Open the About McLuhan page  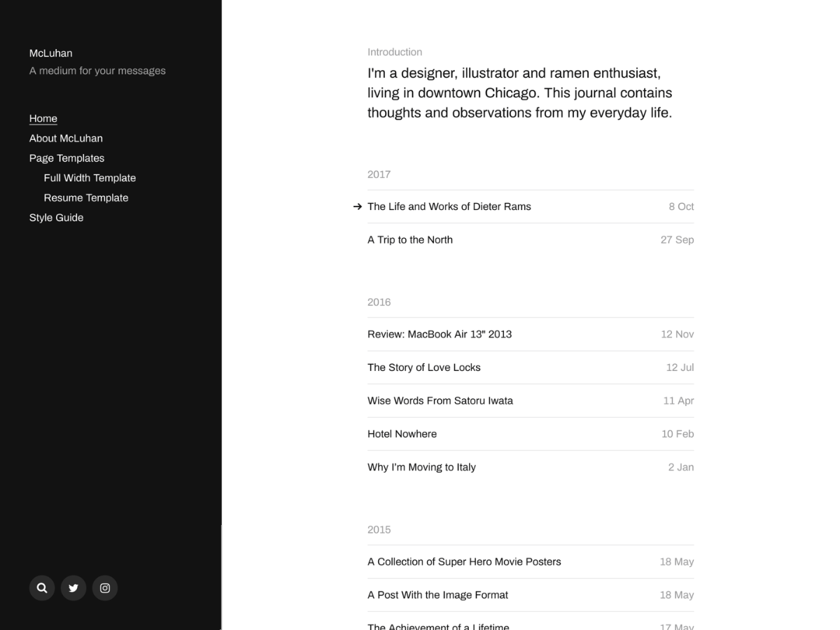pyautogui.click(x=66, y=138)
